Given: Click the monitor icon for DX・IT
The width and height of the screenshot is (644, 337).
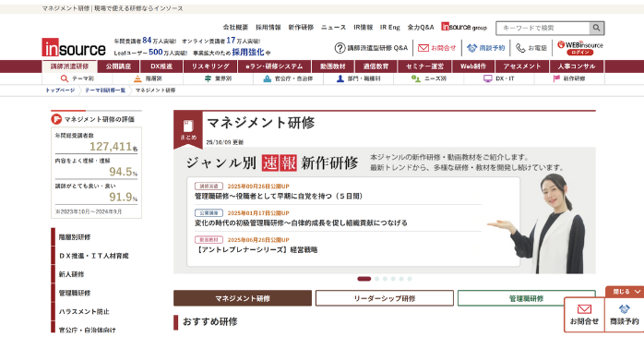Looking at the screenshot, I should pos(487,78).
